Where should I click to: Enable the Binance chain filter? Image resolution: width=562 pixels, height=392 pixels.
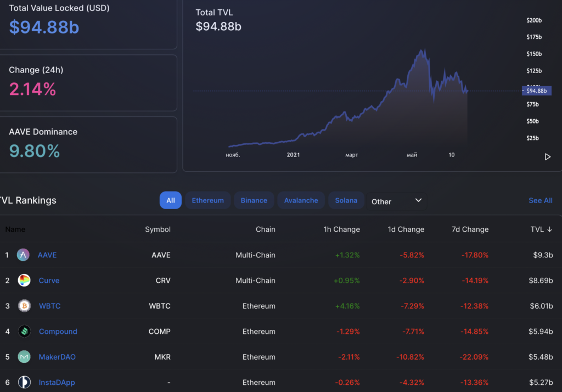coord(254,200)
